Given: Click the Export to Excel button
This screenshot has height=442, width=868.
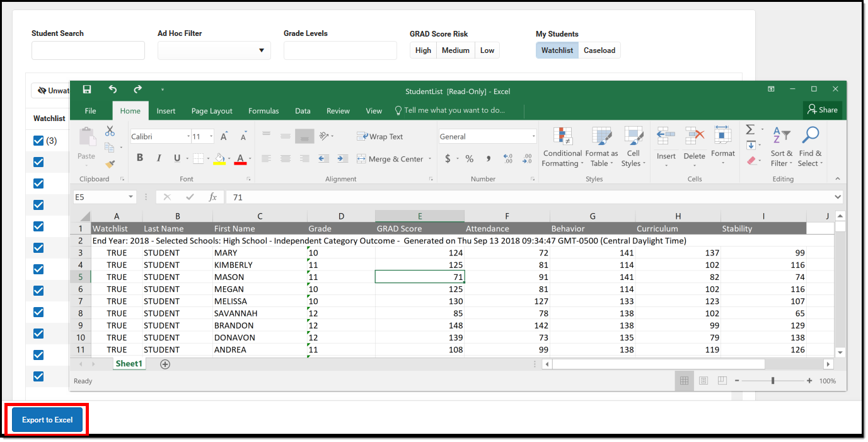Looking at the screenshot, I should click(47, 420).
